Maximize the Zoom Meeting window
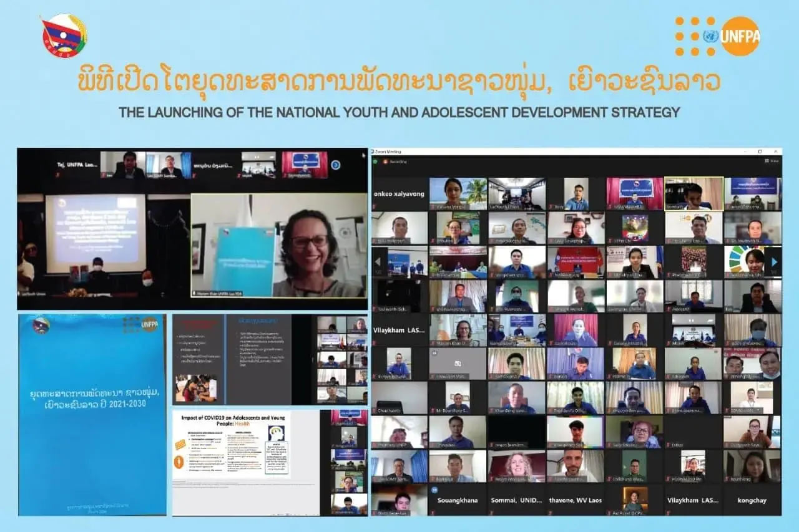Image resolution: width=799 pixels, height=532 pixels. [759, 152]
